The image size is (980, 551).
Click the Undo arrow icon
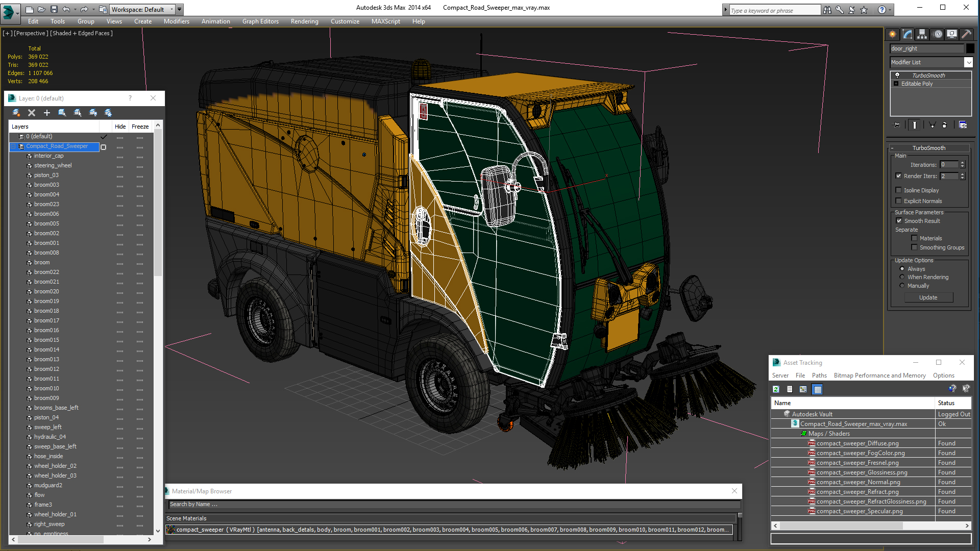pos(66,9)
